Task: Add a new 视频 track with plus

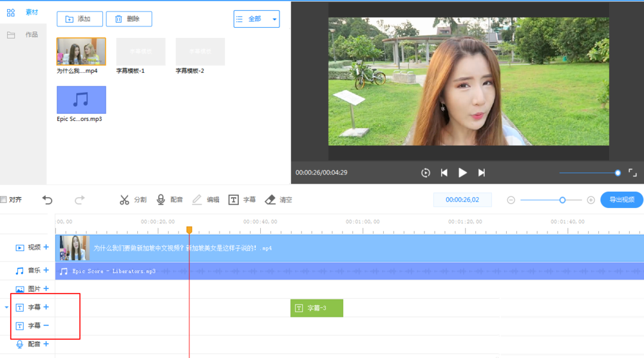Action: 46,247
